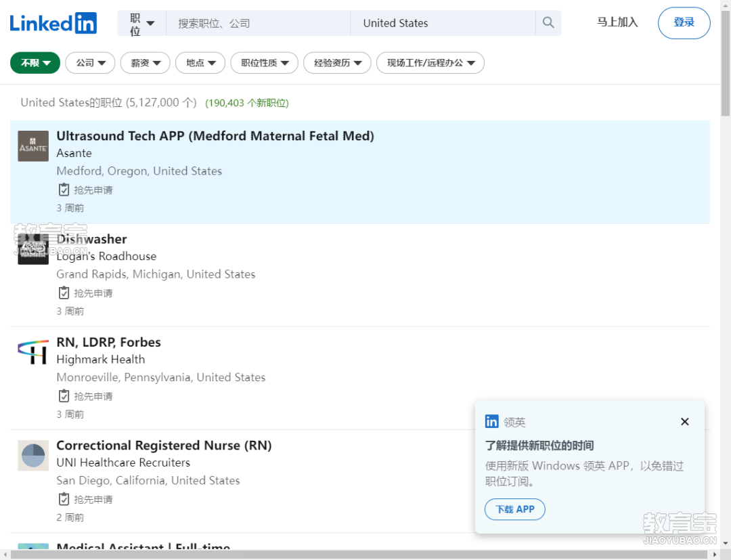Expand the 公司 filter dropdown
The width and height of the screenshot is (731, 560).
pos(91,63)
